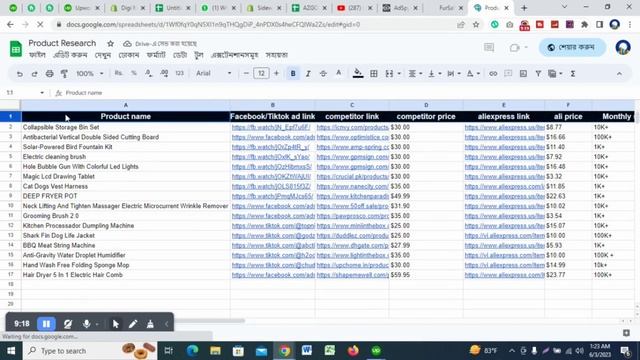This screenshot has width=640, height=360.
Task: Open the Arial font dropdown
Action: [x=213, y=73]
